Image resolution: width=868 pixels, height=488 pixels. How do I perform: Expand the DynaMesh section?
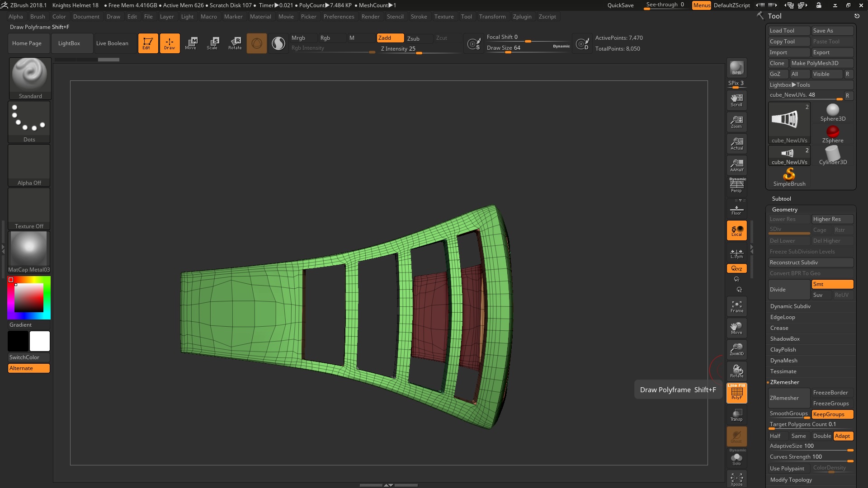(783, 361)
